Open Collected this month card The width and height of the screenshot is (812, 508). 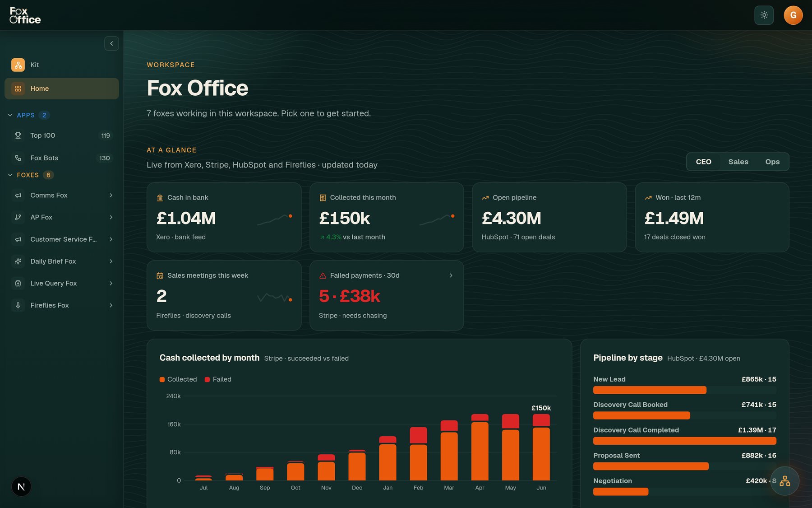tap(387, 217)
